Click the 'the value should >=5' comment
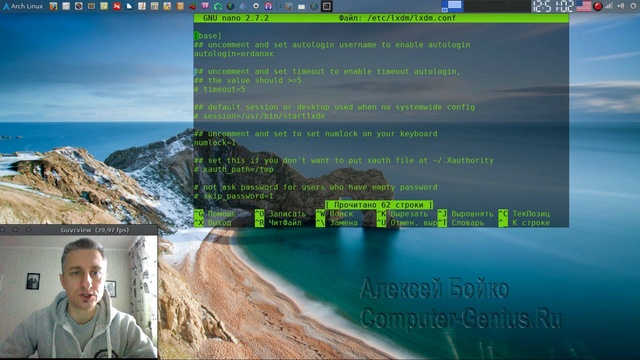The image size is (640, 360). tap(248, 80)
